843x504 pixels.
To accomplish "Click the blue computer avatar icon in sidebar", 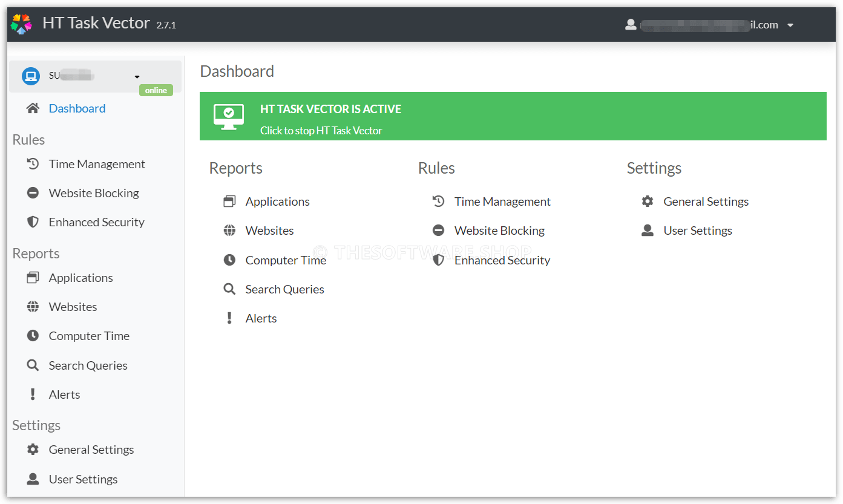I will click(x=30, y=76).
